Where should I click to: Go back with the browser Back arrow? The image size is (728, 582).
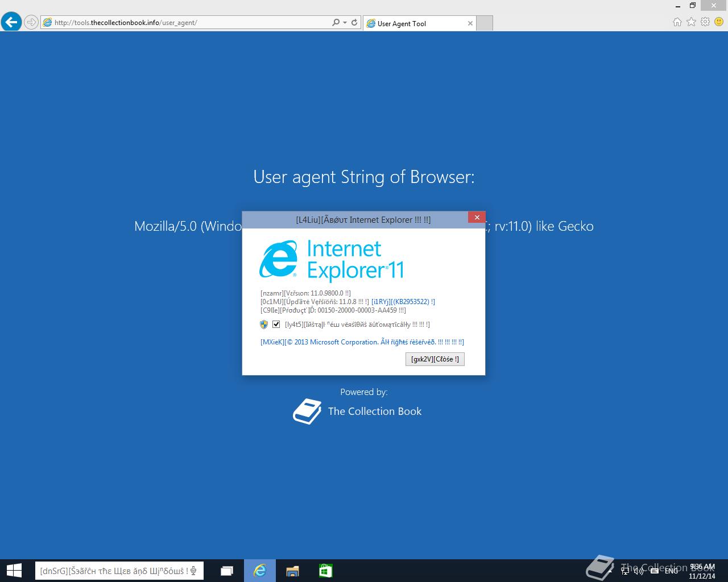click(11, 22)
